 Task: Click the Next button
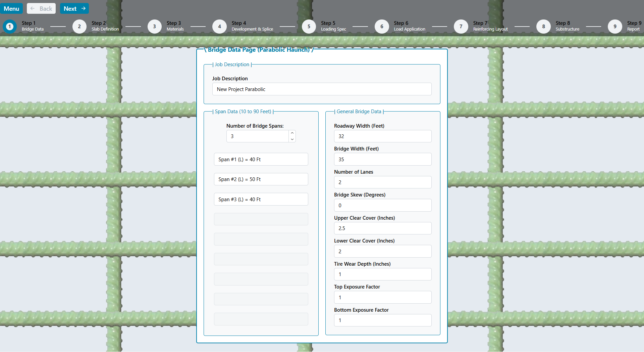74,9
